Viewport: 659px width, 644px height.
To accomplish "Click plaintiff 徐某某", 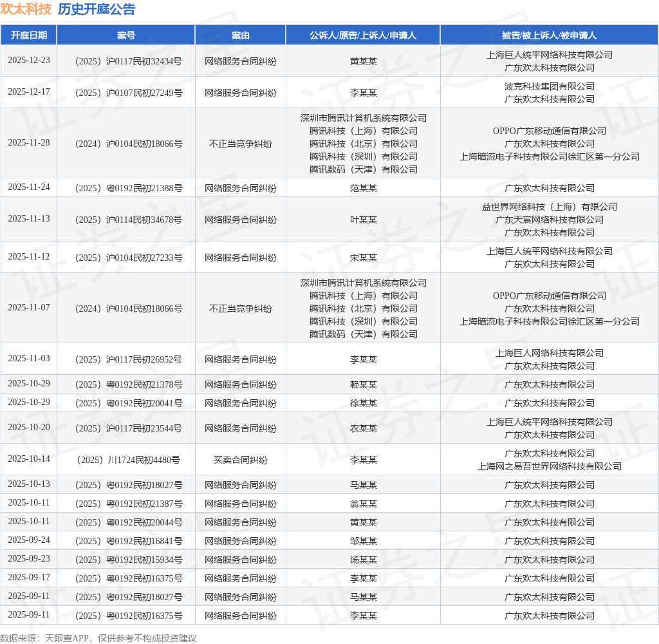I will (364, 403).
